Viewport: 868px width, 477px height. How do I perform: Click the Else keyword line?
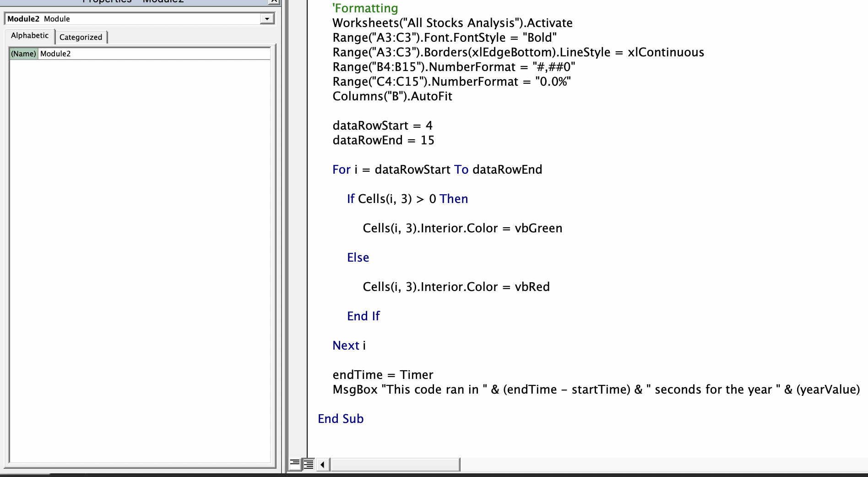point(358,258)
